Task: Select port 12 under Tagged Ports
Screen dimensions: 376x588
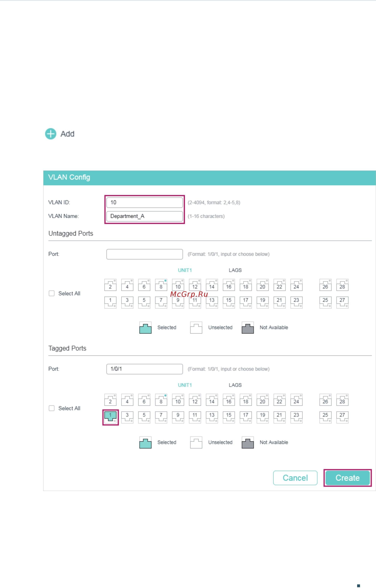Action: coord(195,400)
